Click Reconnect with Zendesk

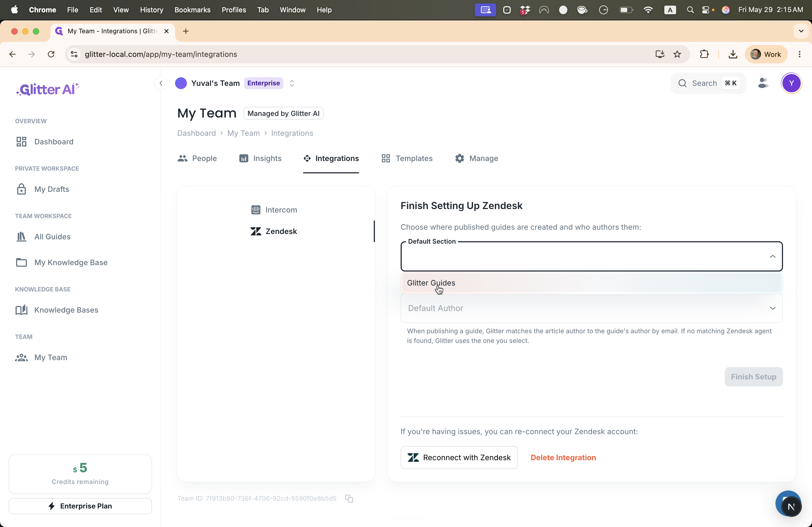click(x=459, y=458)
